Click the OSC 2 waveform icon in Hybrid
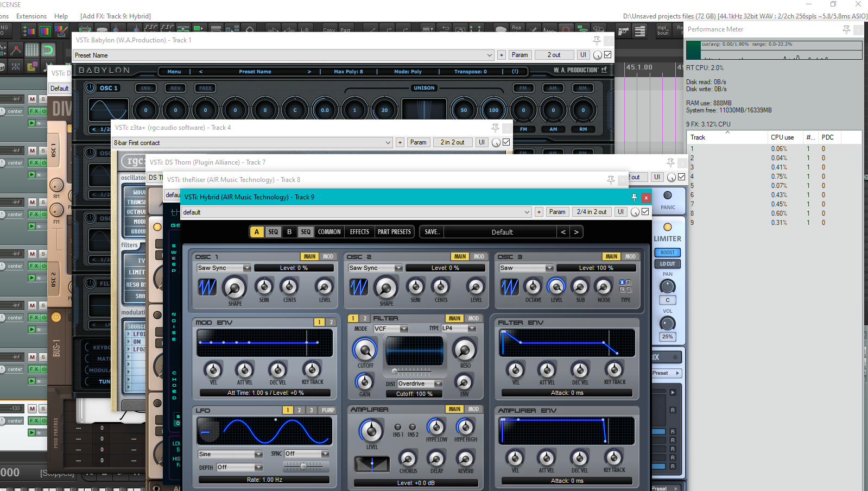This screenshot has height=491, width=868. 359,287
